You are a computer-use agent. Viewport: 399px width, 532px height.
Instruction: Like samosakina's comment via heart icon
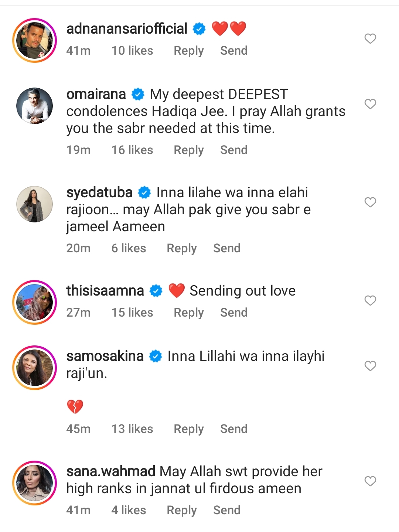370,366
